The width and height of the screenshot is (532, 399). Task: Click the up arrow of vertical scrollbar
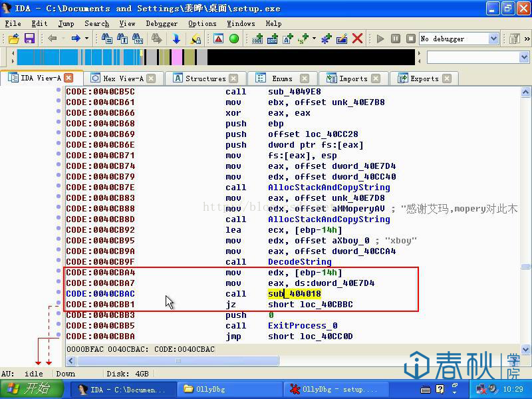525,92
